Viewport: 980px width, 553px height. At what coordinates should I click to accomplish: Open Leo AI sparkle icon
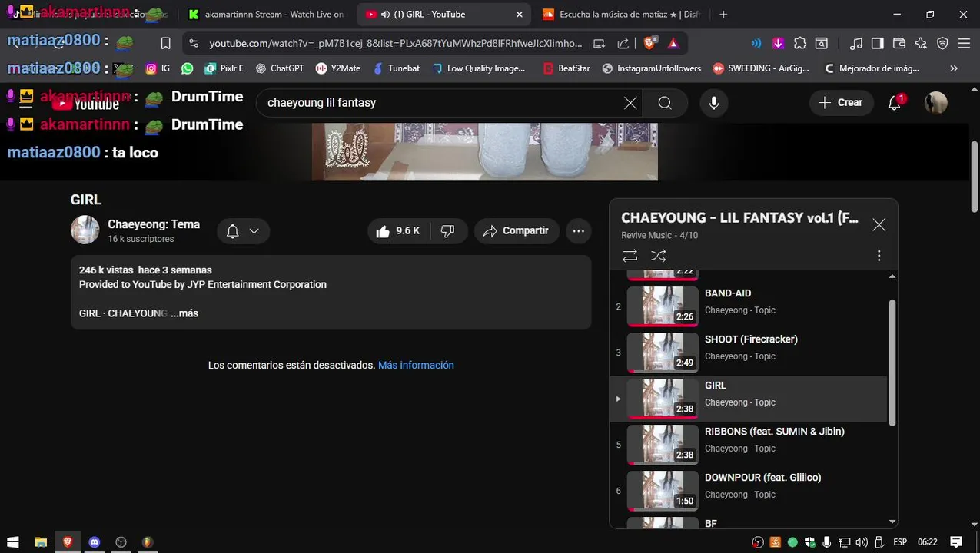921,43
